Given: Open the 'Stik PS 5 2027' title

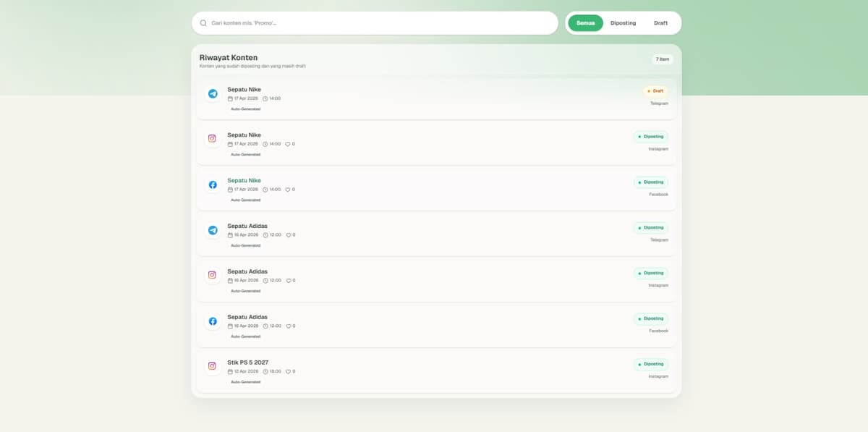Looking at the screenshot, I should (x=248, y=363).
